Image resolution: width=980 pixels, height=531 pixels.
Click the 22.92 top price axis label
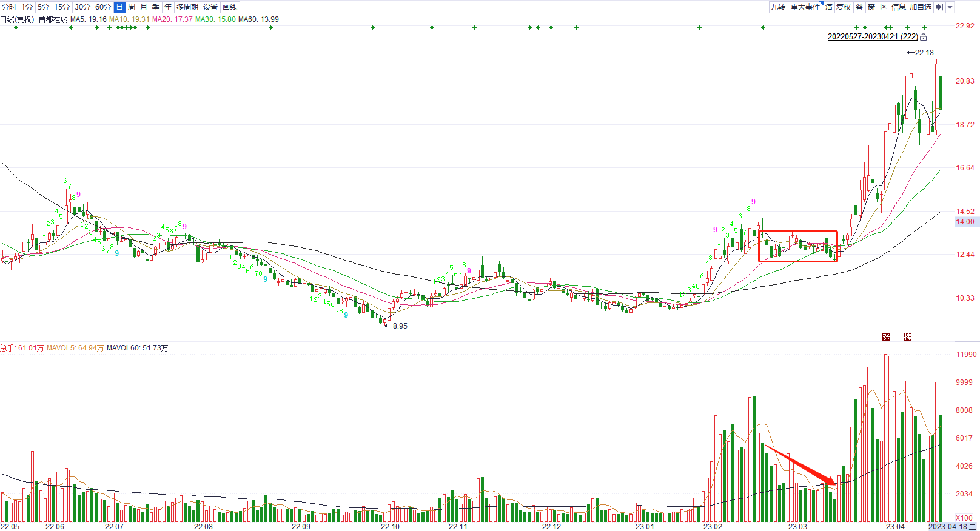[x=965, y=26]
